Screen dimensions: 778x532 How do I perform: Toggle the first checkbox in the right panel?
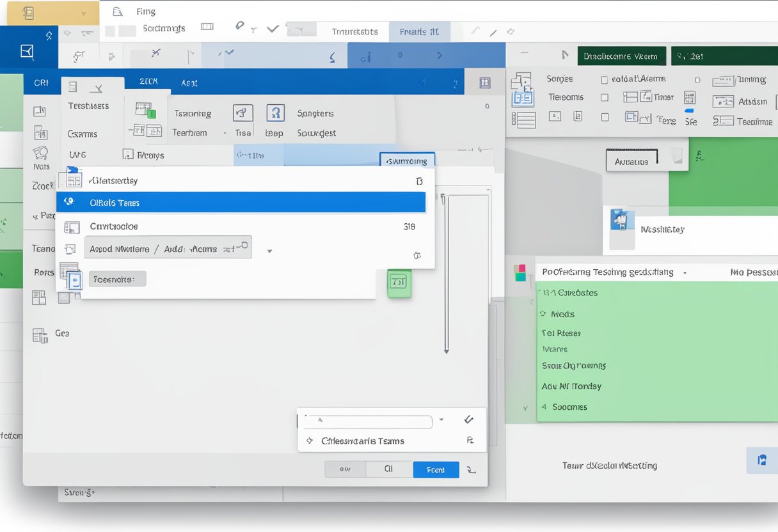click(x=604, y=79)
